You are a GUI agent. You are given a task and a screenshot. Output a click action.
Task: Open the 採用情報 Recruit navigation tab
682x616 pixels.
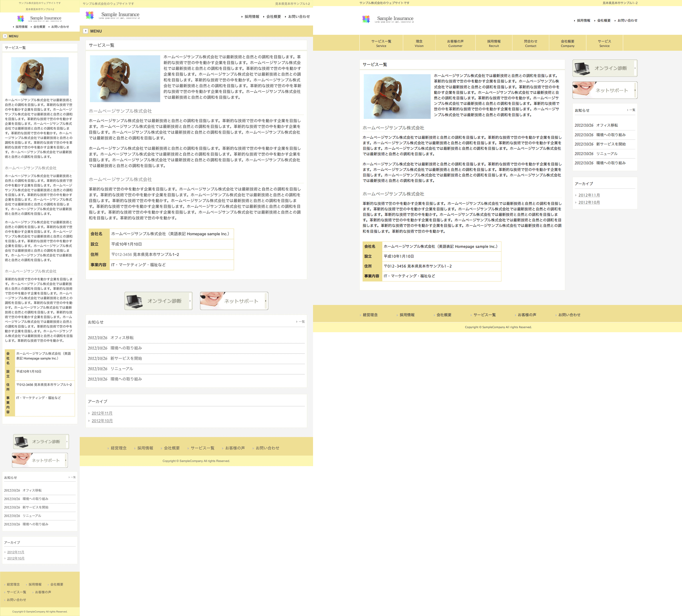tap(494, 43)
